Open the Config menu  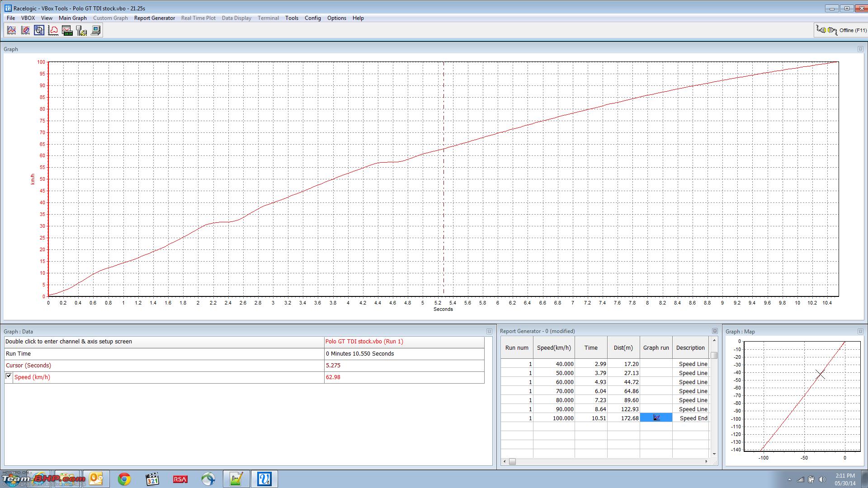312,18
